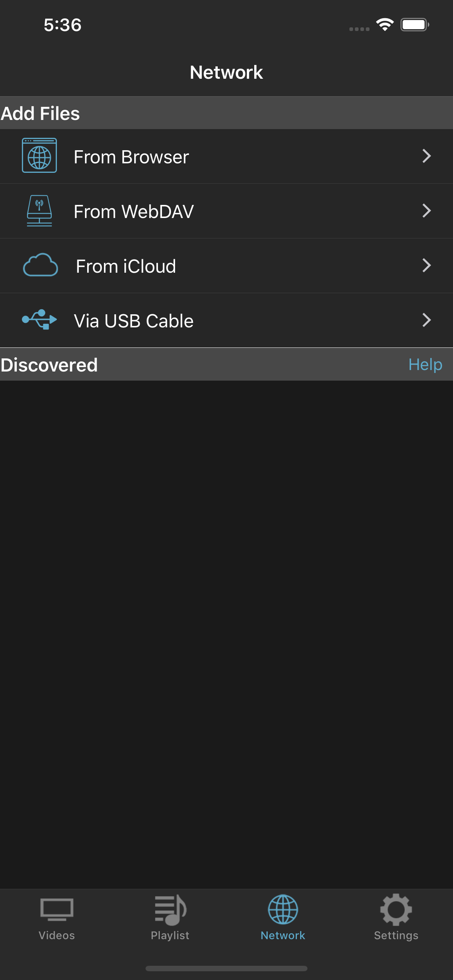The height and width of the screenshot is (980, 453).
Task: Select the Via USB Cable text label
Action: (x=133, y=321)
